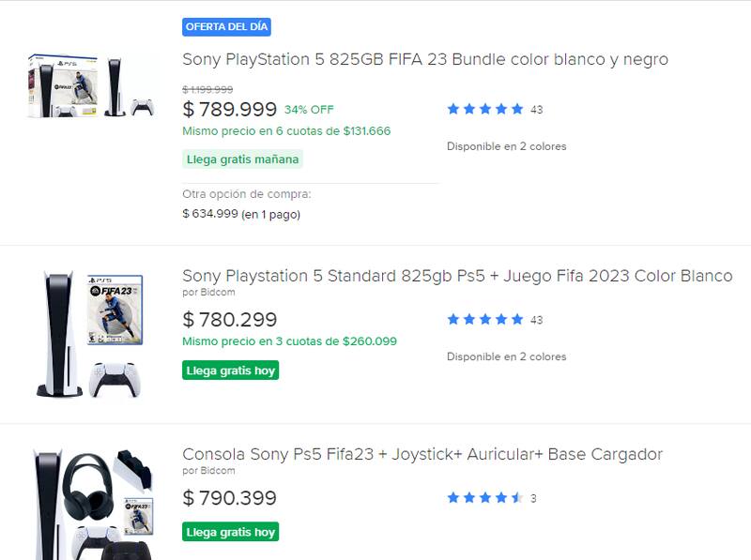Open Sony Playstation 5 Standard 825gb Ps5 listing title
Image resolution: width=751 pixels, height=560 pixels.
click(456, 276)
